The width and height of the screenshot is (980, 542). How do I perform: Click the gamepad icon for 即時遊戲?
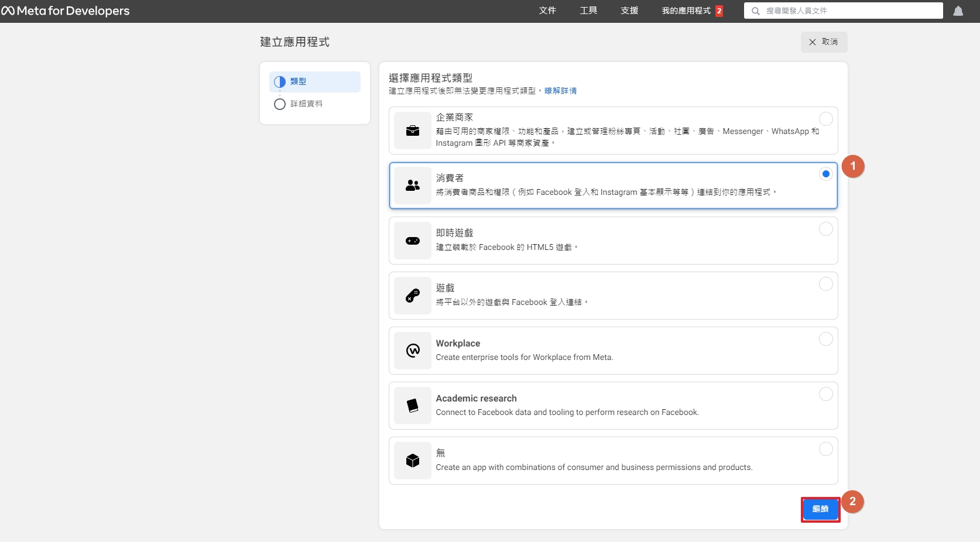[413, 241]
